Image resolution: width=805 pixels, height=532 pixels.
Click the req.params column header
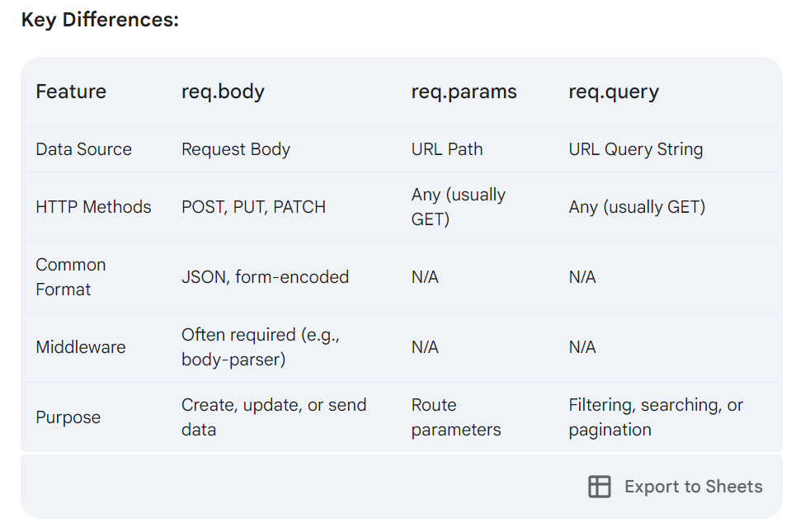[x=464, y=92]
